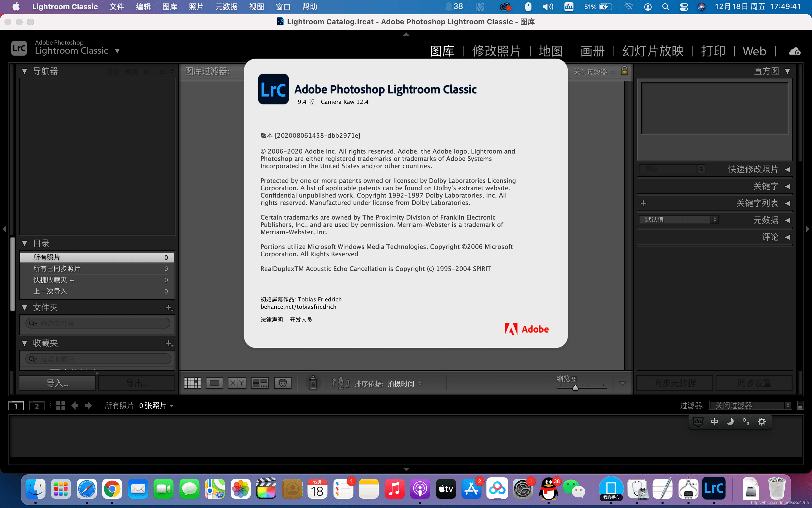Click second window display button 2
812x508 pixels.
[37, 406]
